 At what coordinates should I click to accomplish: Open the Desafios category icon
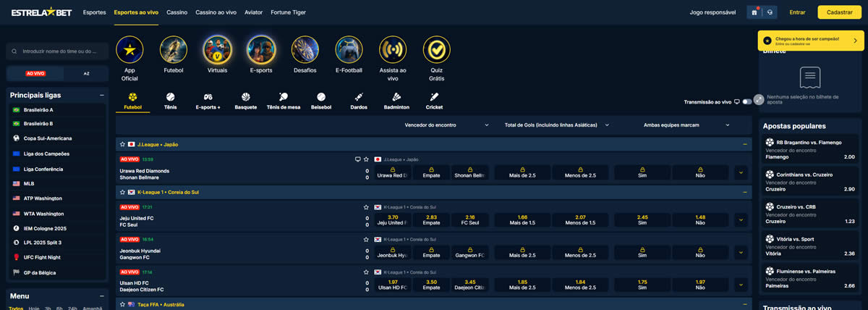tap(305, 50)
